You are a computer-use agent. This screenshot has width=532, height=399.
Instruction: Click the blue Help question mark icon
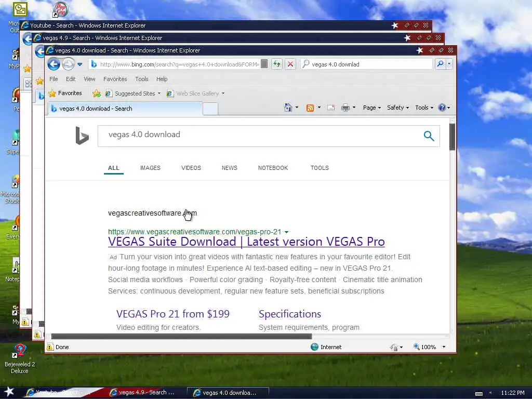pos(442,108)
